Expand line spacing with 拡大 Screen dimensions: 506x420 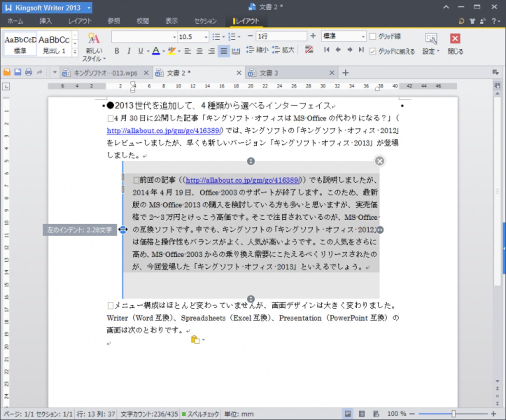[x=283, y=50]
